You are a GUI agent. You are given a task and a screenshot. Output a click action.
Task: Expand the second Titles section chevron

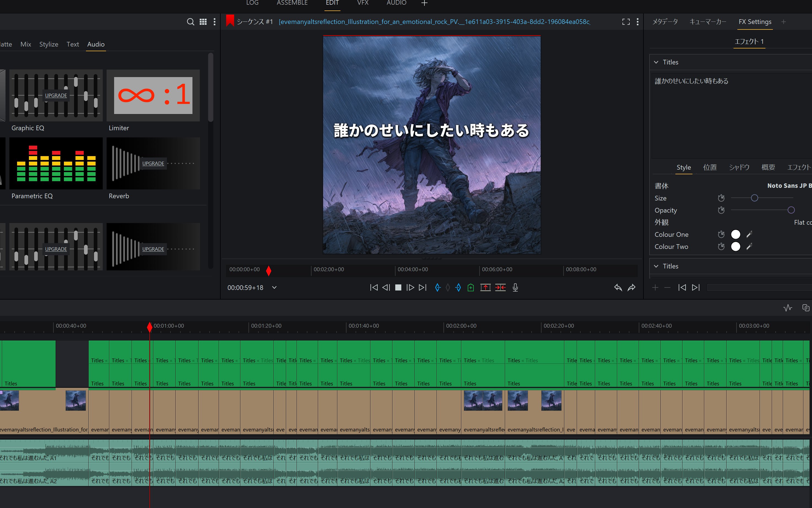click(x=656, y=266)
